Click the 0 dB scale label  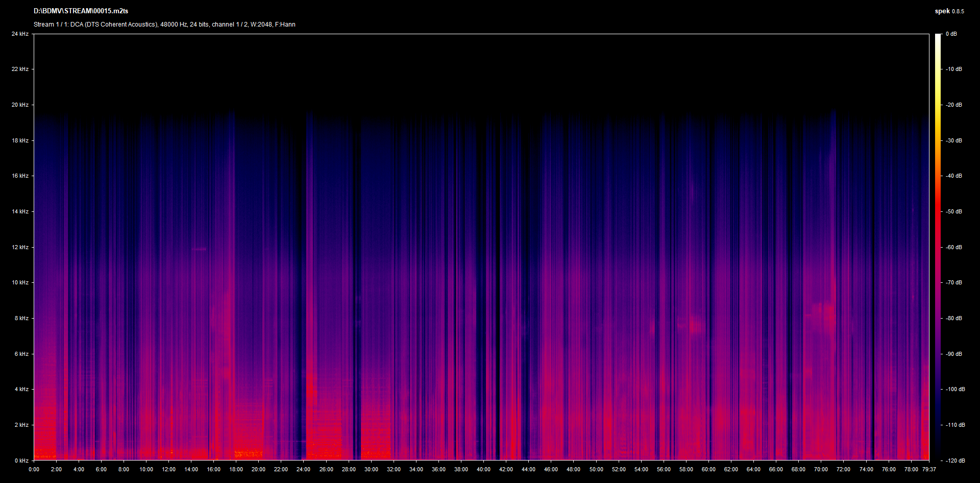951,34
